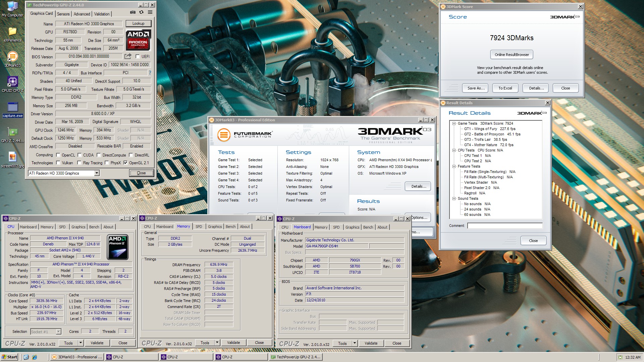Image resolution: width=644 pixels, height=362 pixels.
Task: Switch to the Advanced tab in GPU-Z
Action: click(x=82, y=14)
